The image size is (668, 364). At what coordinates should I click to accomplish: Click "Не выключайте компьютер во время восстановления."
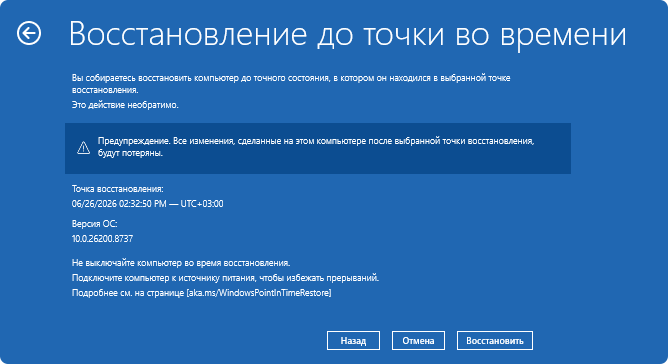[x=181, y=263]
